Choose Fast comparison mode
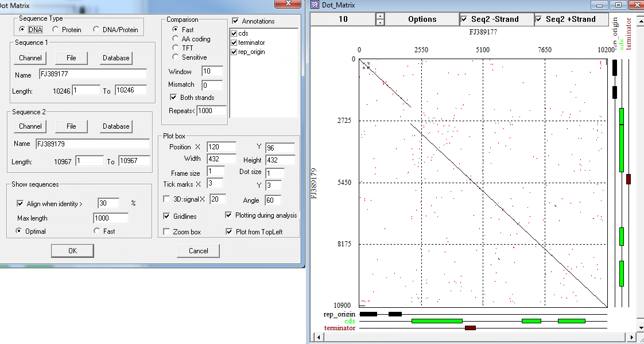Image resolution: width=644 pixels, height=344 pixels. (x=176, y=30)
